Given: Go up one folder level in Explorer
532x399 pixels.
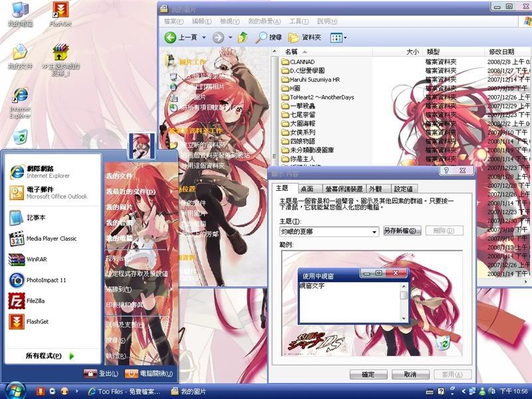Looking at the screenshot, I should pos(243,37).
